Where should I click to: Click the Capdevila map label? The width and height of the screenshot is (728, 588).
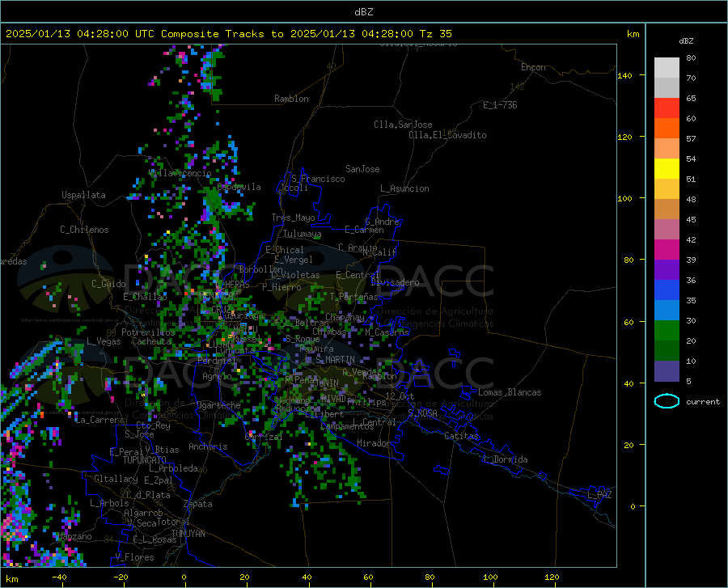[239, 187]
